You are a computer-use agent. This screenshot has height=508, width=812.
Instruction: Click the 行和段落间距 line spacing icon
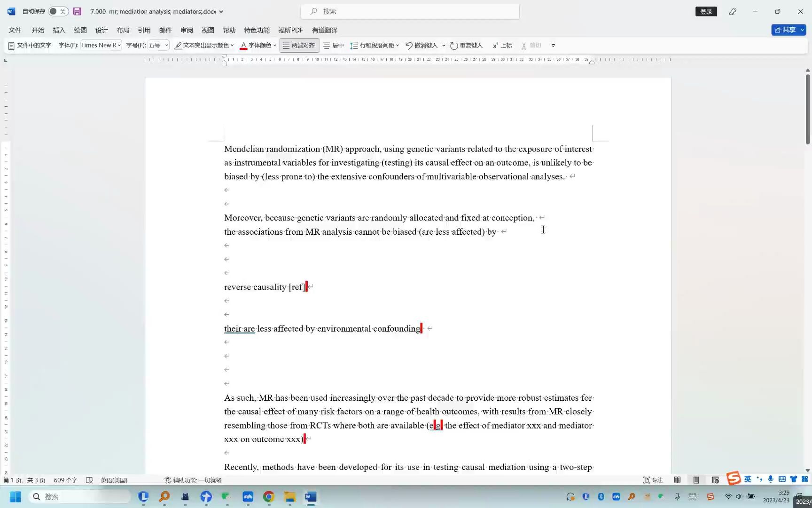click(354, 46)
